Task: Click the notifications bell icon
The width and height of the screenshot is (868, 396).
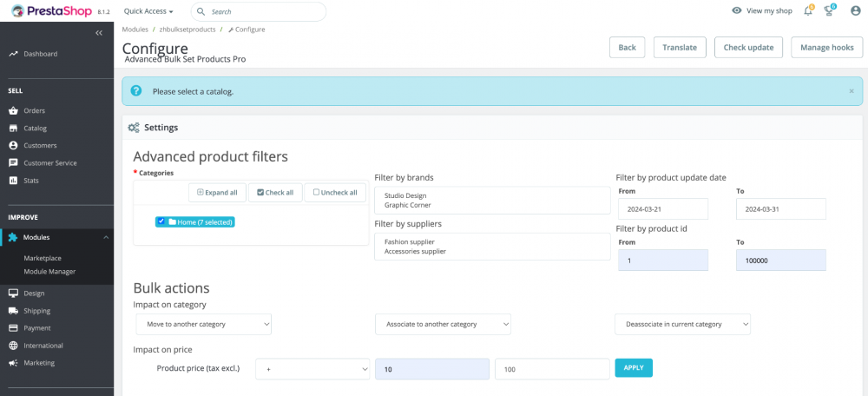Action: click(809, 11)
